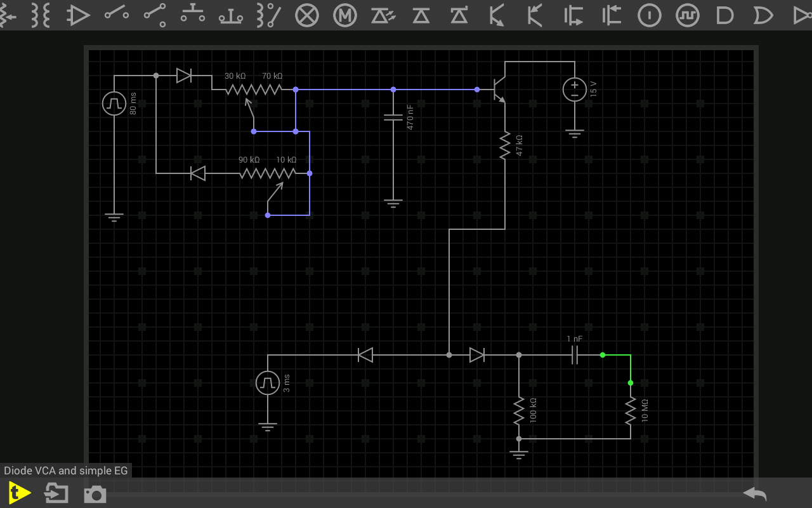Click the 470 nF capacitor on canvas
Viewport: 812px width, 508px height.
[x=393, y=117]
